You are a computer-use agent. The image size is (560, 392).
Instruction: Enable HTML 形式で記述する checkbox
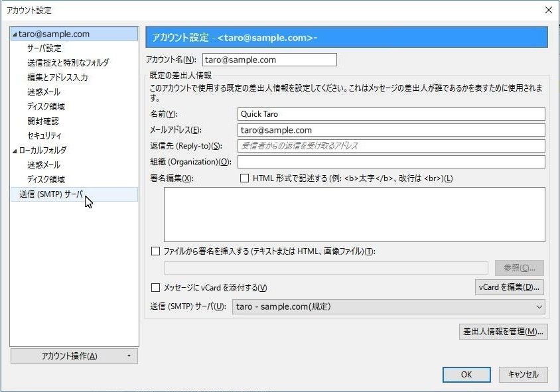click(x=244, y=178)
